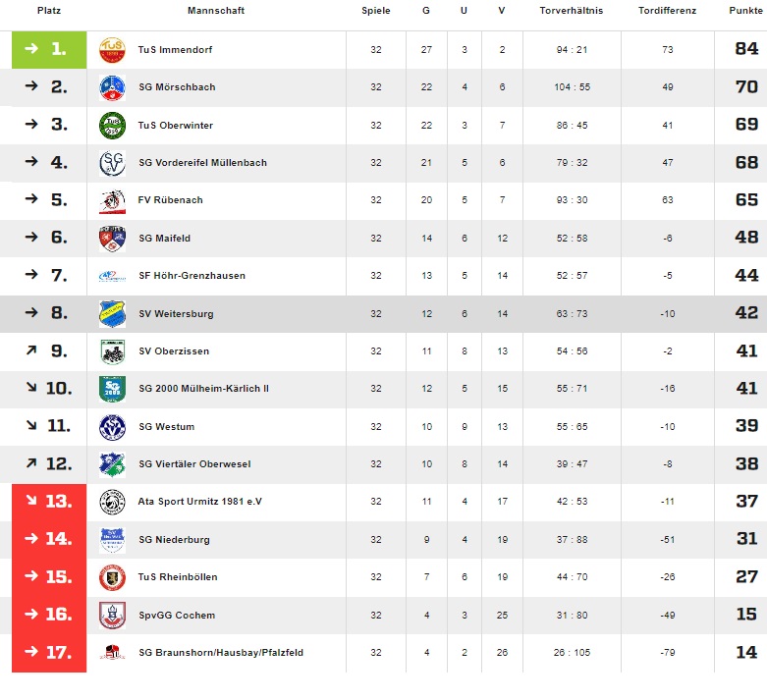The width and height of the screenshot is (767, 700).
Task: Open the SG Braunshorn/Hausbay/Pfalzfeld team link
Action: (x=221, y=653)
